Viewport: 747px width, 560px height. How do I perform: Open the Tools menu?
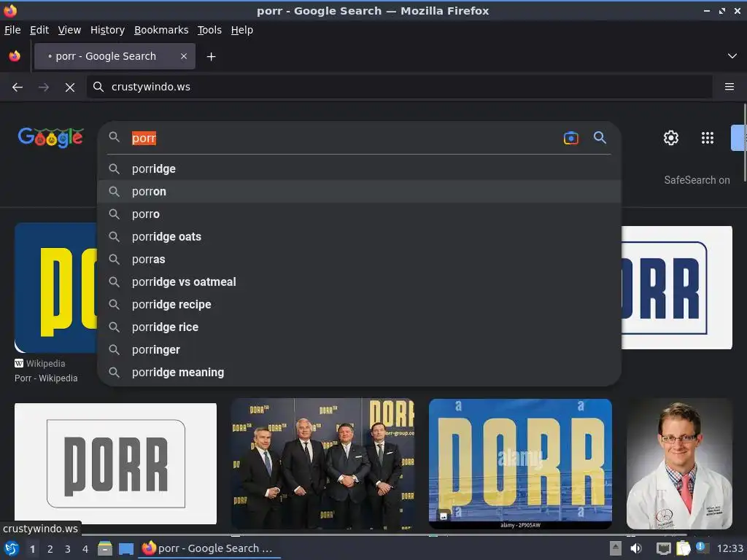click(209, 30)
